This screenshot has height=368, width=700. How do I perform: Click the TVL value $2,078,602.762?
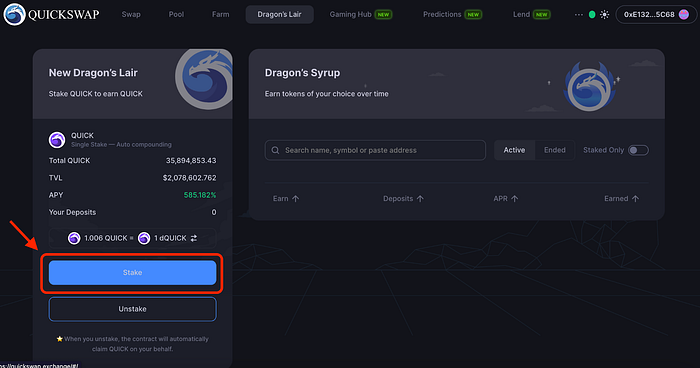click(x=189, y=178)
